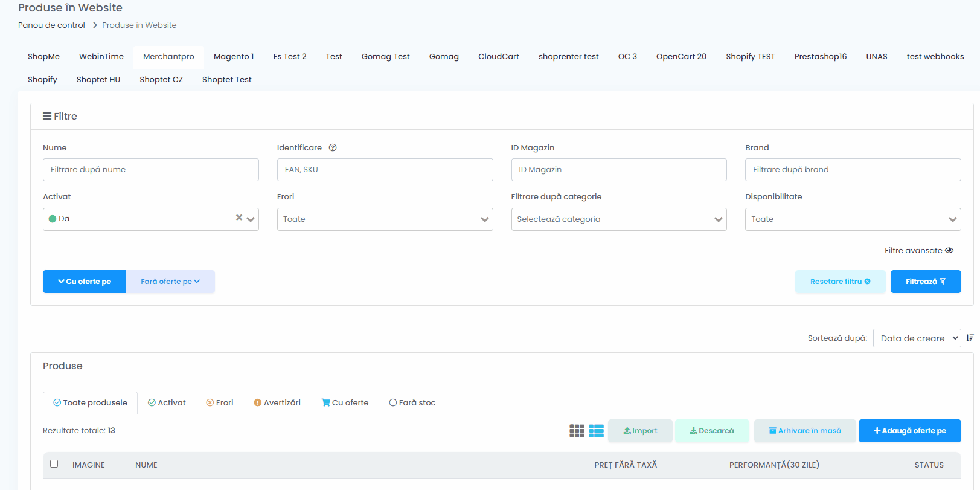Click the PREȚ FĂRĂ TAXĂ column header
This screenshot has width=980, height=490.
(x=626, y=465)
